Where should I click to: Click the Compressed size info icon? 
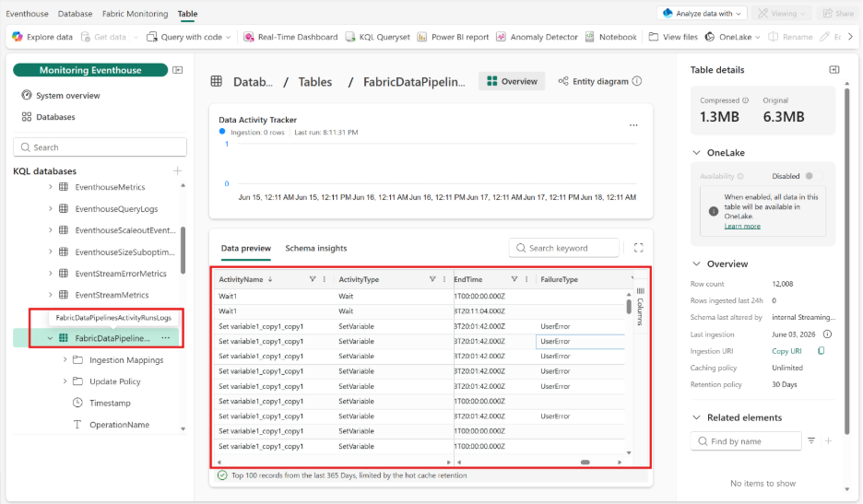coord(745,100)
